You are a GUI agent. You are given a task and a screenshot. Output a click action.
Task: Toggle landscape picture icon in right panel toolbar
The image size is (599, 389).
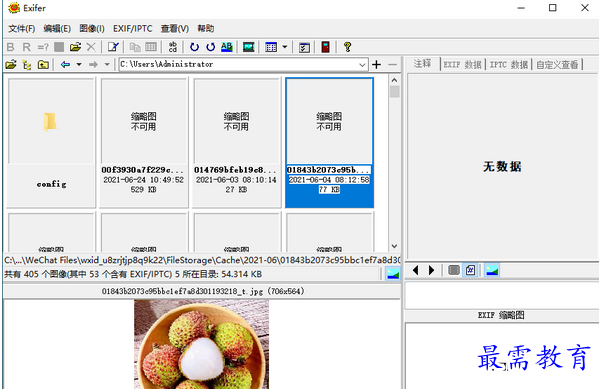point(492,271)
